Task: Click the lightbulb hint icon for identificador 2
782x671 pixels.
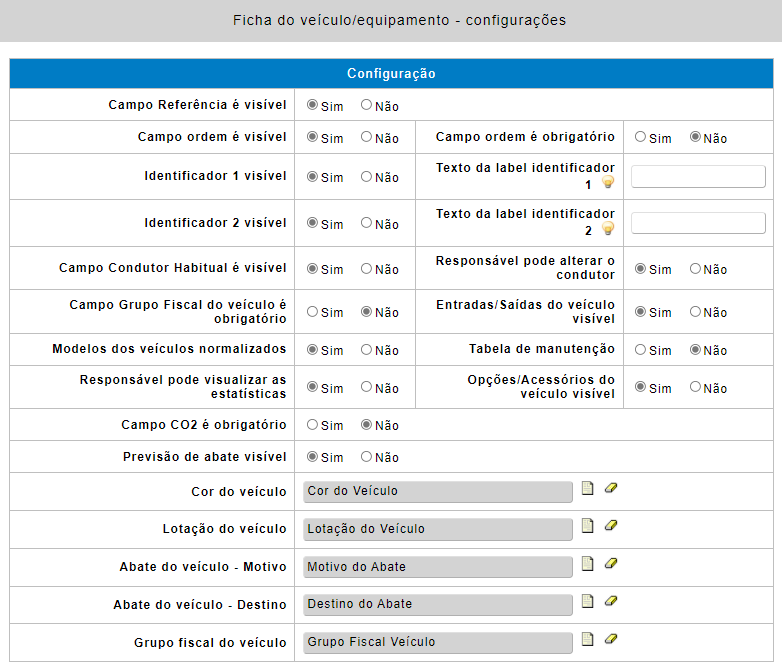Action: point(607,230)
